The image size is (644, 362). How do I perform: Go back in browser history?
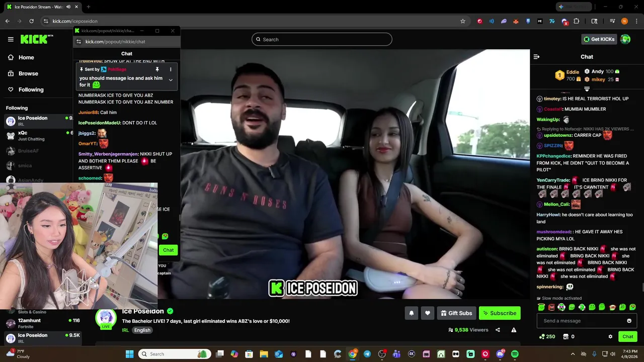pyautogui.click(x=7, y=21)
